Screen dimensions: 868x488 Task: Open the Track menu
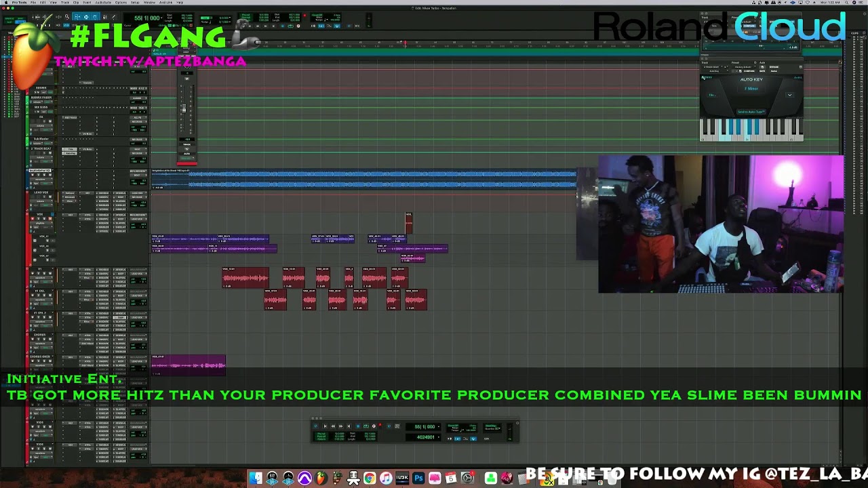tap(64, 3)
